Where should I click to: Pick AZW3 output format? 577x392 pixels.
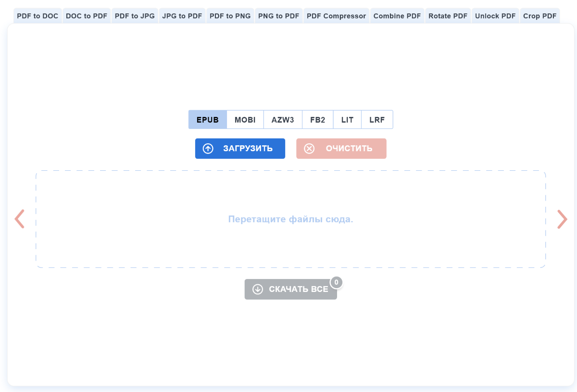pyautogui.click(x=283, y=120)
